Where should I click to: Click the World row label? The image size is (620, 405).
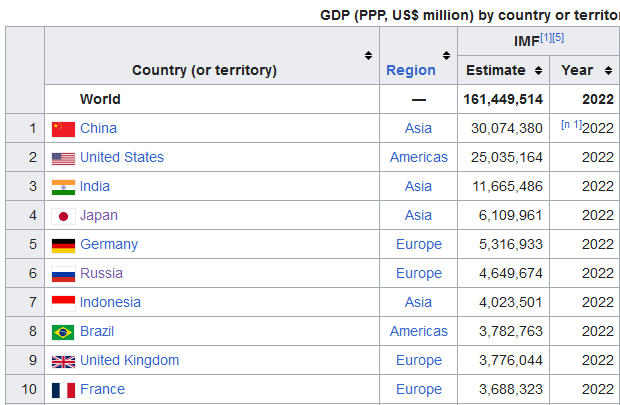100,99
